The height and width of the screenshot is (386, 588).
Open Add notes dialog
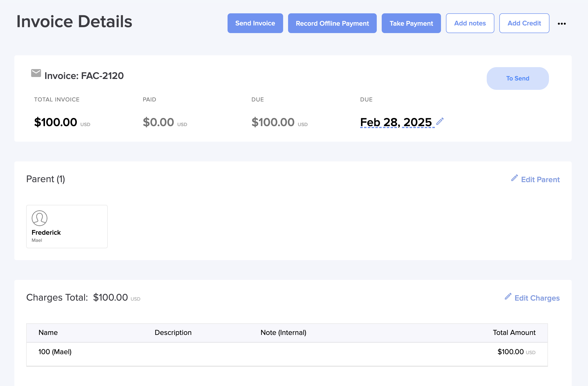470,23
